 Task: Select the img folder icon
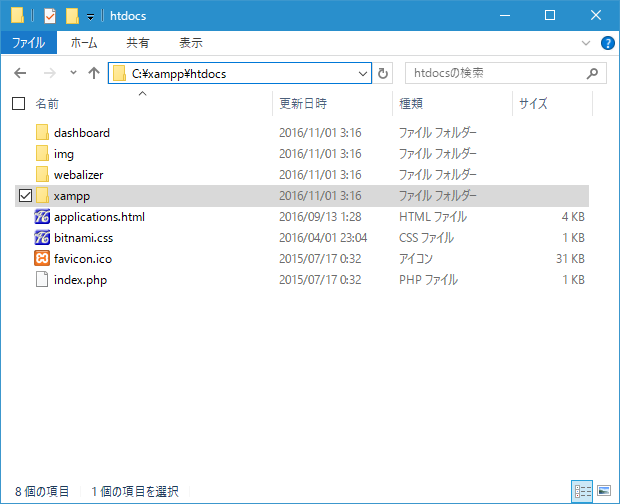[42, 153]
